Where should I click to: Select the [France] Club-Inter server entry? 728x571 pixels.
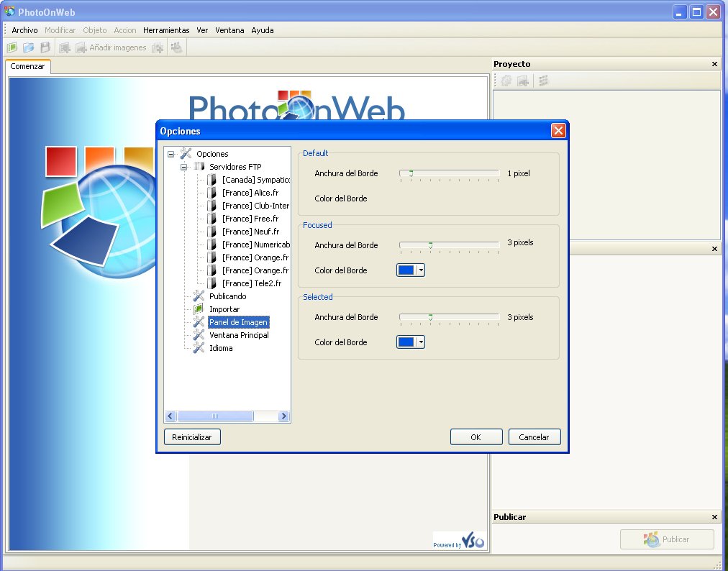255,206
